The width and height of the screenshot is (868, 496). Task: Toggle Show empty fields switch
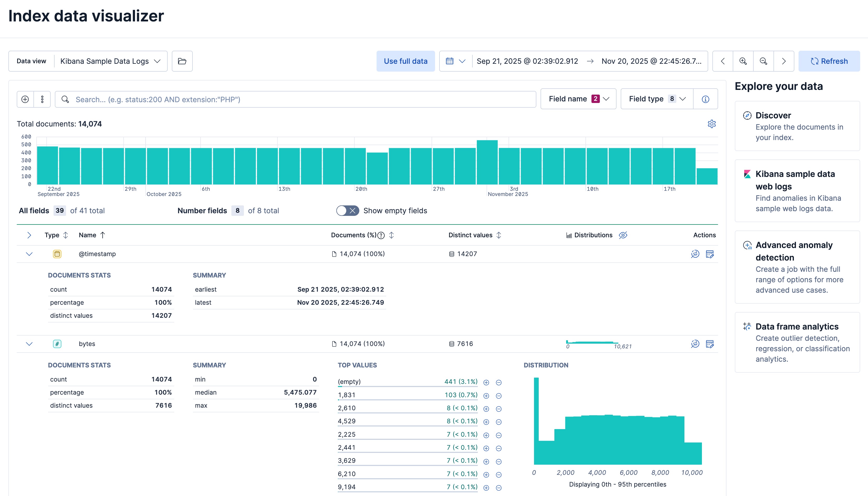347,211
